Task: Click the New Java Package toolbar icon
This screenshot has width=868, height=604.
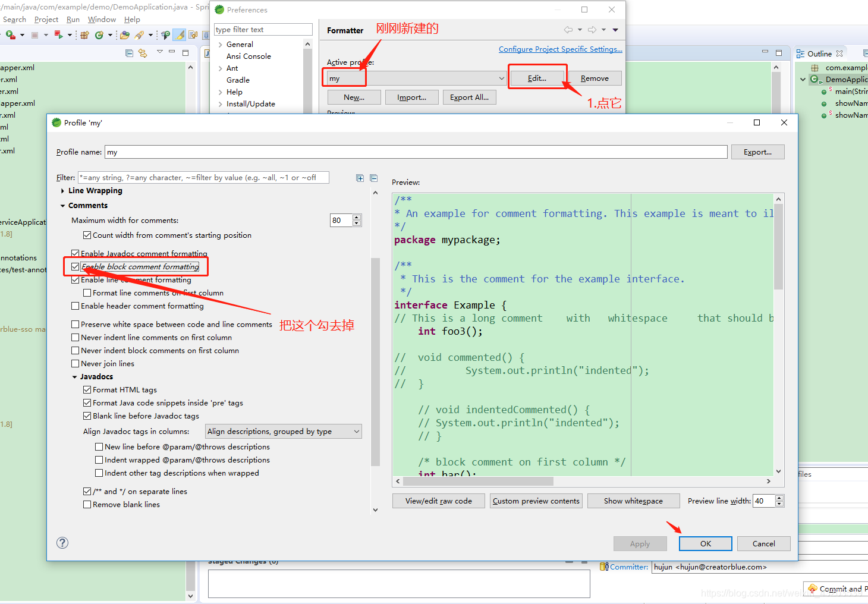Action: point(84,35)
